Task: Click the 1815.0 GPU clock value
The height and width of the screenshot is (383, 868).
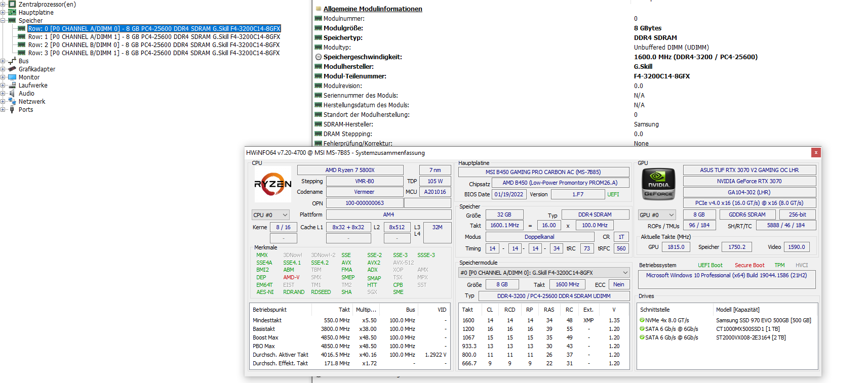Action: tap(676, 247)
